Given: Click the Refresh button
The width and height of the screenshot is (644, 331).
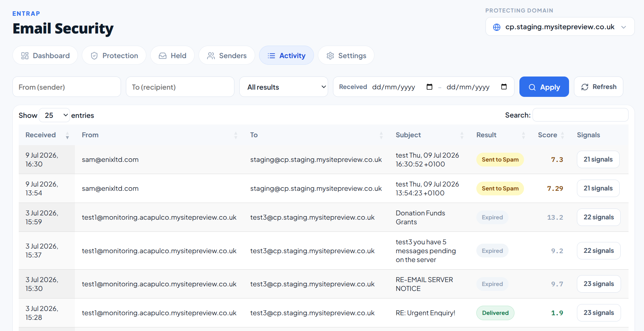Looking at the screenshot, I should [x=599, y=87].
